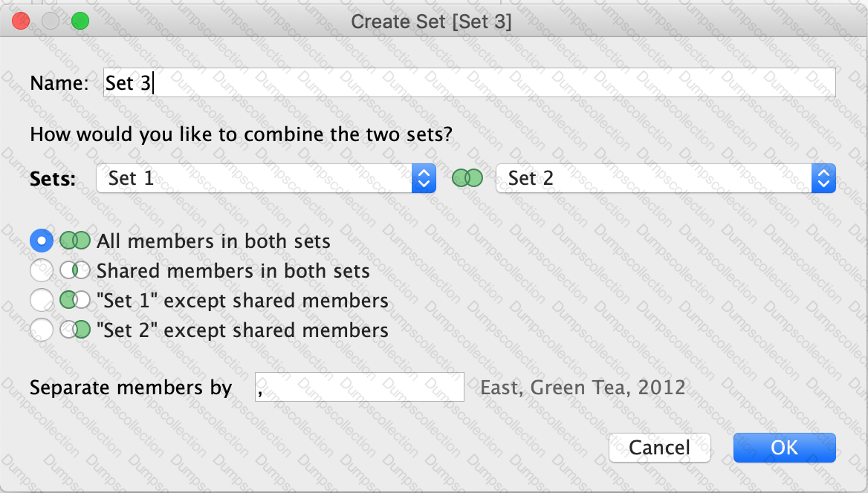Click the Name text field
Image resolution: width=868 pixels, height=493 pixels.
click(468, 82)
